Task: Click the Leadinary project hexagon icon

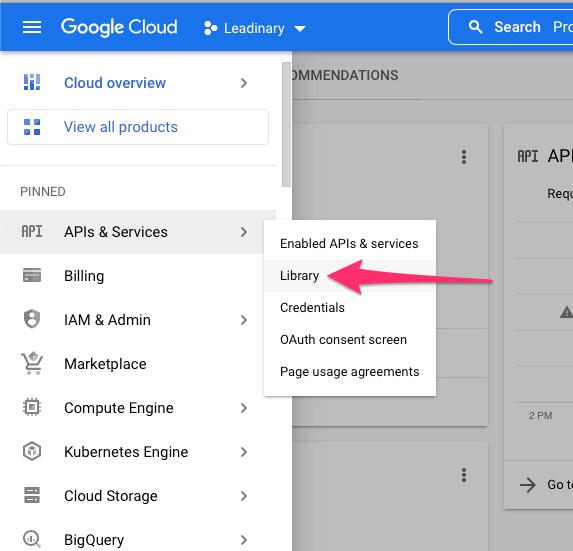Action: (210, 28)
